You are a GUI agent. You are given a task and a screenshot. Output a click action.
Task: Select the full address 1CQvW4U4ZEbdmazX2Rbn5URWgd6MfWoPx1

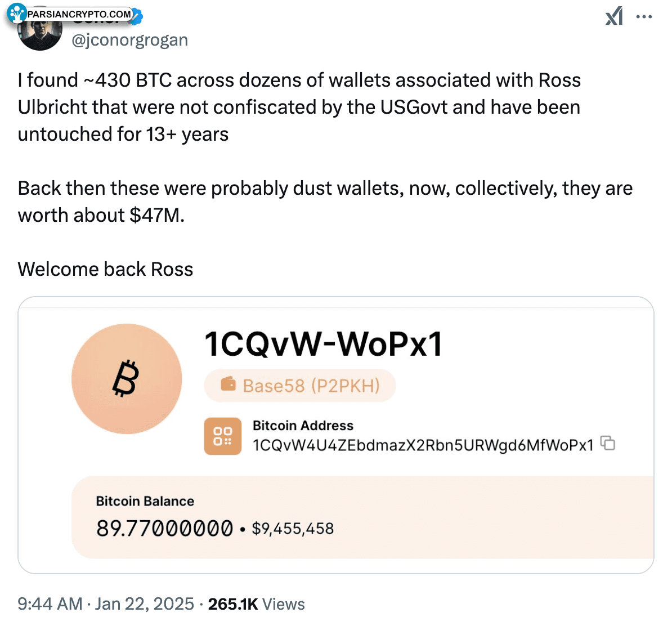[423, 445]
